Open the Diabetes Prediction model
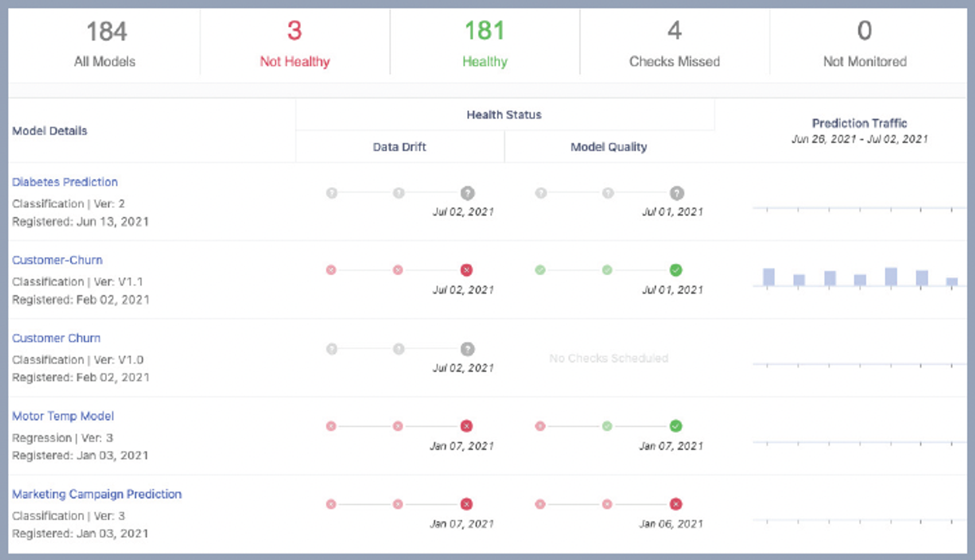The height and width of the screenshot is (560, 975). coord(65,182)
